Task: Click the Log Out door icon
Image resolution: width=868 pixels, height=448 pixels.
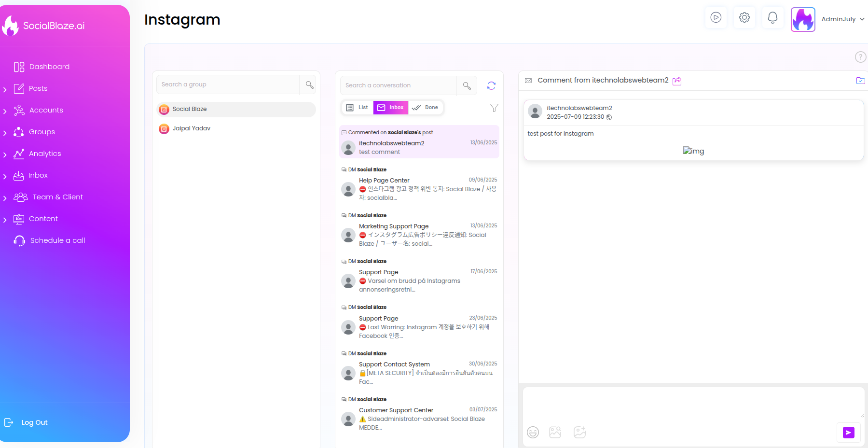Action: 9,422
